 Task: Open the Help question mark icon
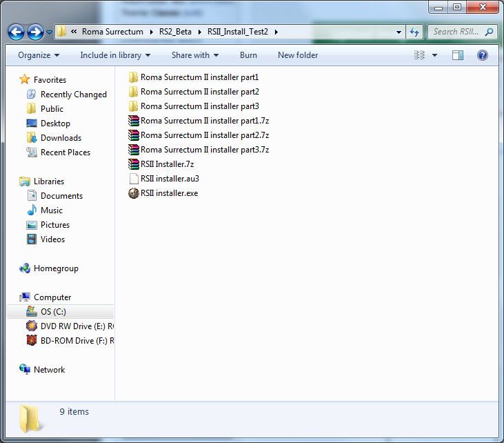pyautogui.click(x=483, y=55)
